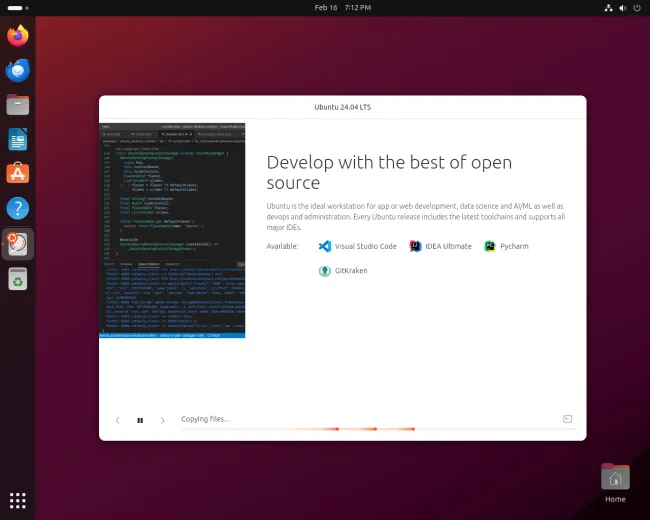Select the Ubuntu installer dock icon
Image resolution: width=650 pixels, height=520 pixels.
18,244
